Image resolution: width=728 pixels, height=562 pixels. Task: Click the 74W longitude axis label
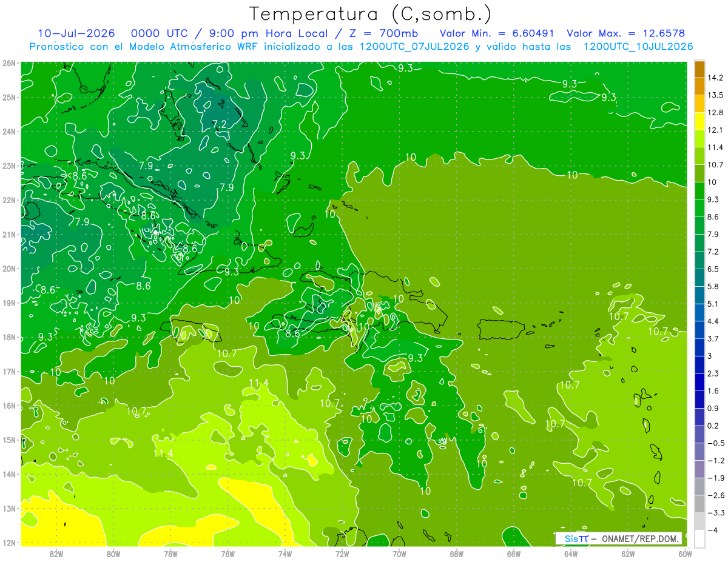click(x=285, y=554)
